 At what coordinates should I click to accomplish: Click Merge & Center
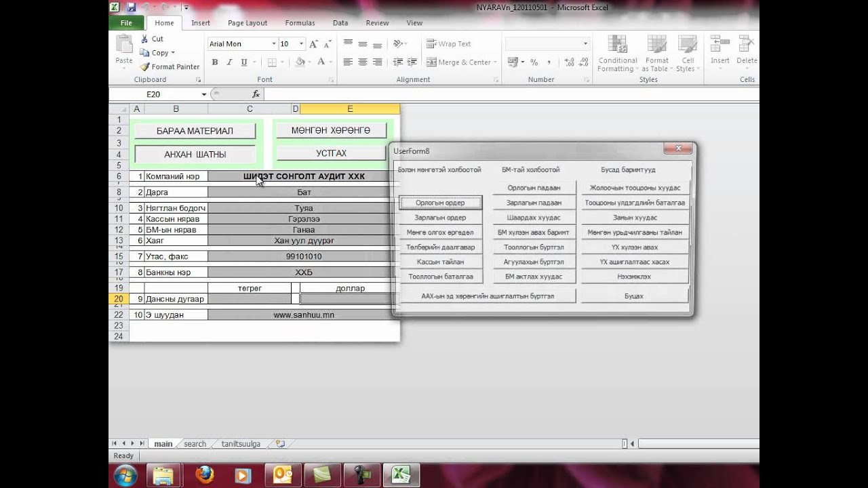[x=458, y=62]
